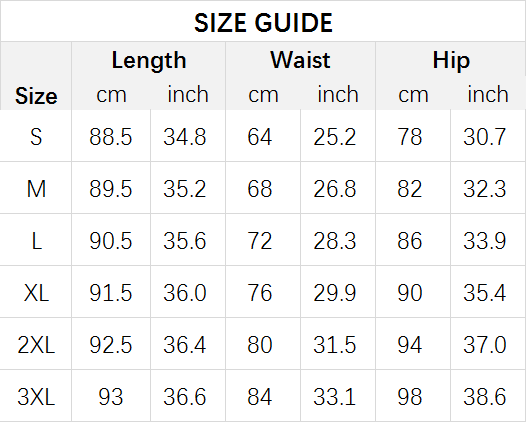Click the 35.2 length inch value
Viewport: 527px width, 423px height.
[x=185, y=189]
